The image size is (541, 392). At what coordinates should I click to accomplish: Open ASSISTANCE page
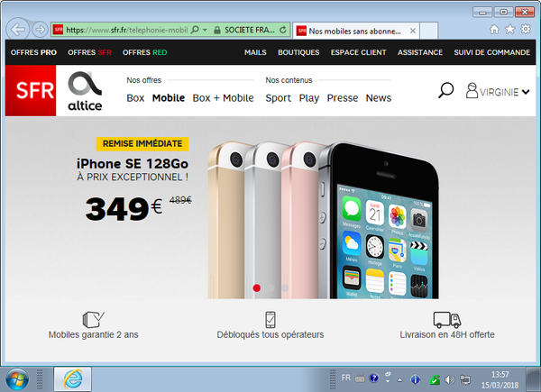(x=420, y=52)
